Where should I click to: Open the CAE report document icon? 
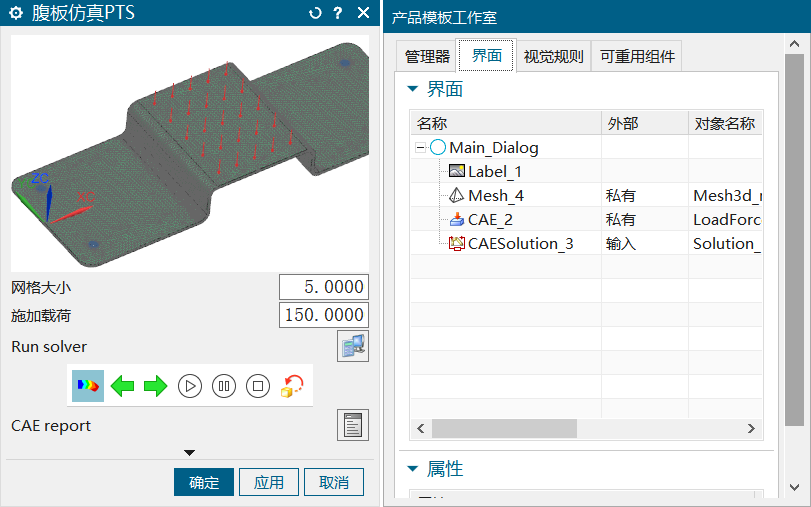(353, 425)
